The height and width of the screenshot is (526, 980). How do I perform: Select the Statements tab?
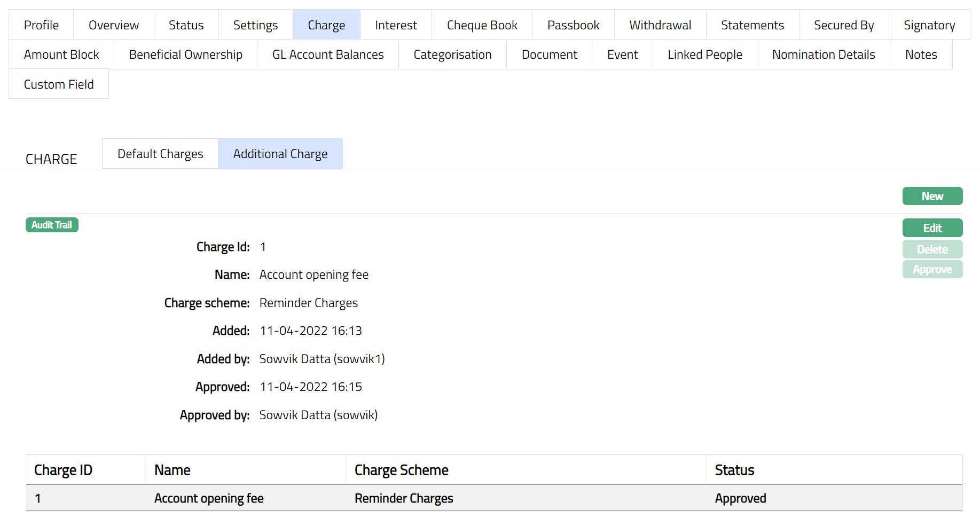tap(752, 25)
